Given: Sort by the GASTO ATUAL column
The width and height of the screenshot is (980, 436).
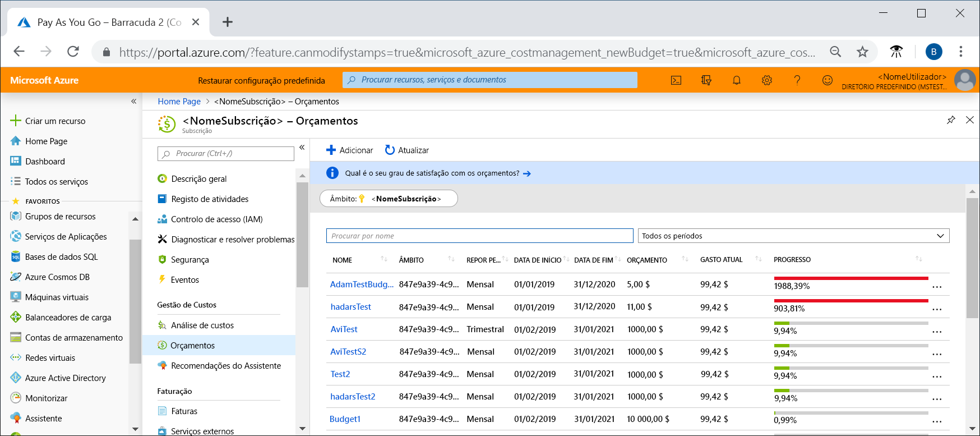Looking at the screenshot, I should click(721, 260).
